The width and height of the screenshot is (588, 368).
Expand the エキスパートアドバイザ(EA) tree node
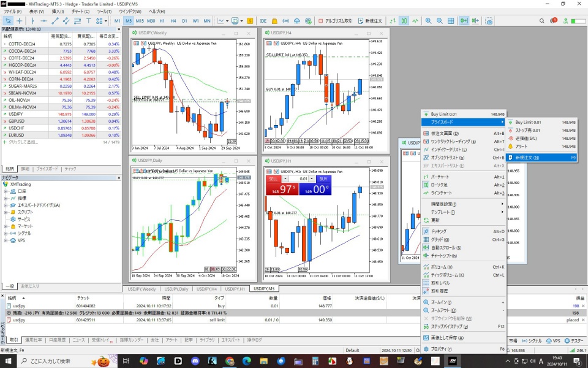(x=6, y=205)
